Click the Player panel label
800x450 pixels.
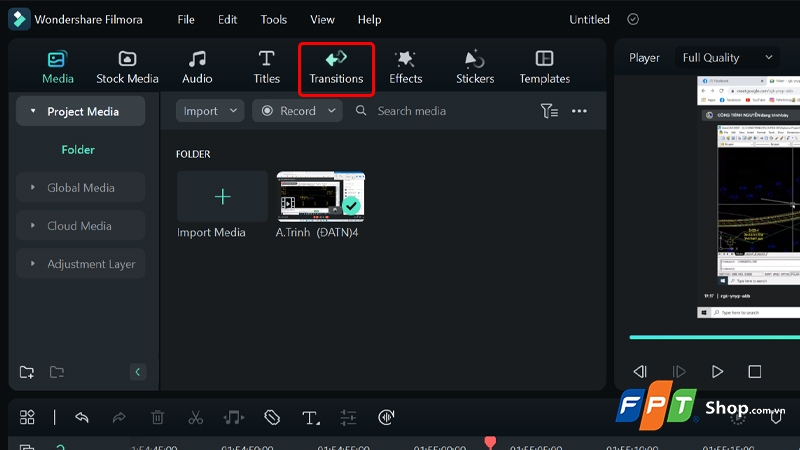tap(644, 58)
